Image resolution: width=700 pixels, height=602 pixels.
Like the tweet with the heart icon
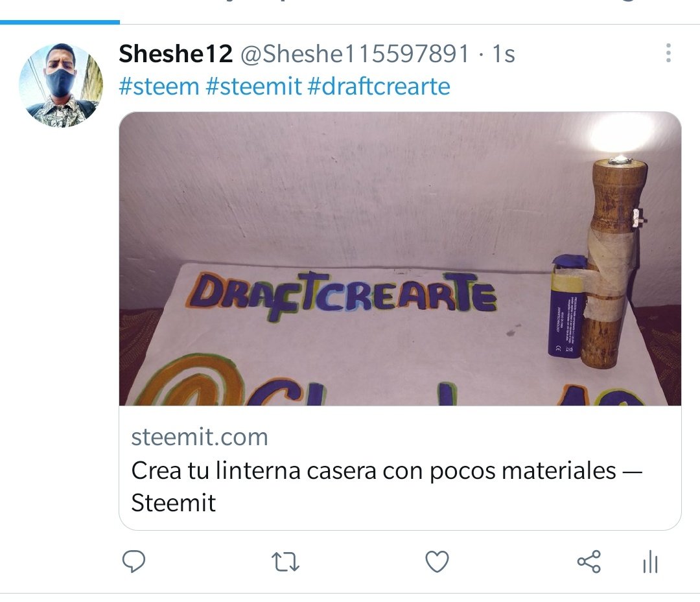click(x=437, y=562)
